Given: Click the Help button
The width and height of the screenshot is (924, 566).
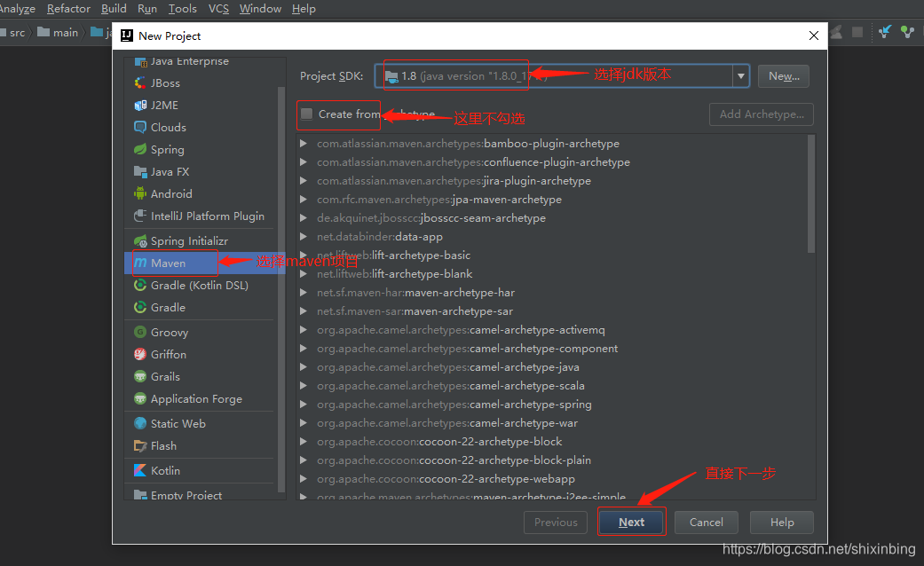Looking at the screenshot, I should coord(782,522).
